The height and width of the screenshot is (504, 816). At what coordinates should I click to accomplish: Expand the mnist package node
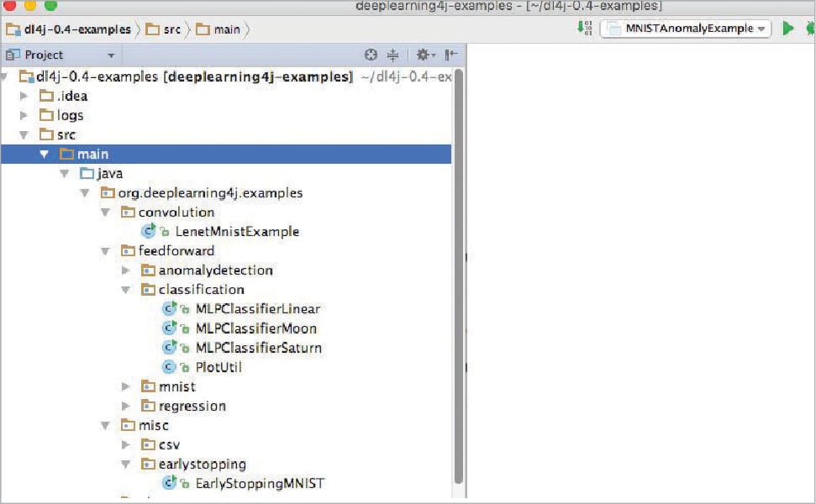tap(126, 386)
